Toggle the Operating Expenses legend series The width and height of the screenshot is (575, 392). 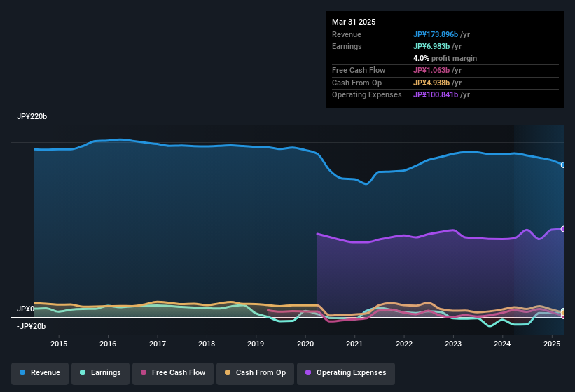pyautogui.click(x=346, y=373)
